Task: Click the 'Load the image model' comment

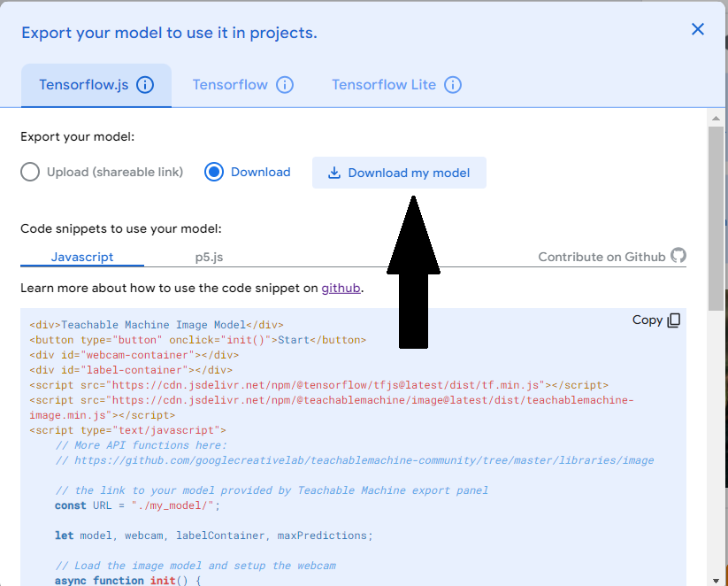Action: [195, 566]
